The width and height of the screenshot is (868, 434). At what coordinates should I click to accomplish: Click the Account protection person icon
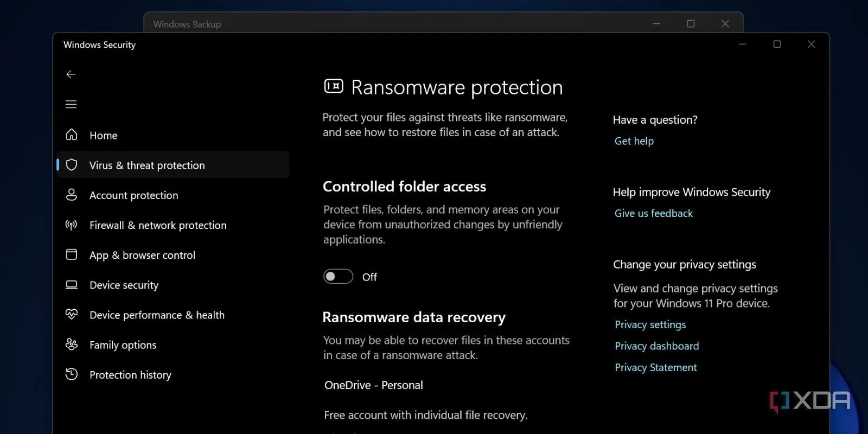point(72,195)
